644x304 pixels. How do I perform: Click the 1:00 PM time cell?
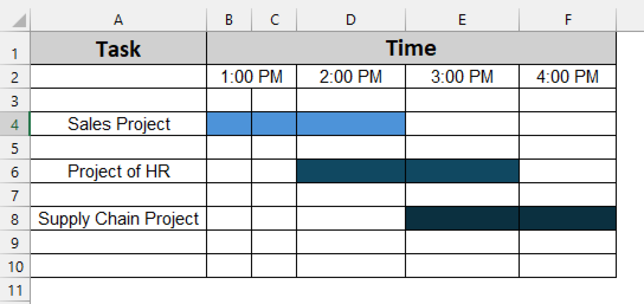(x=252, y=75)
